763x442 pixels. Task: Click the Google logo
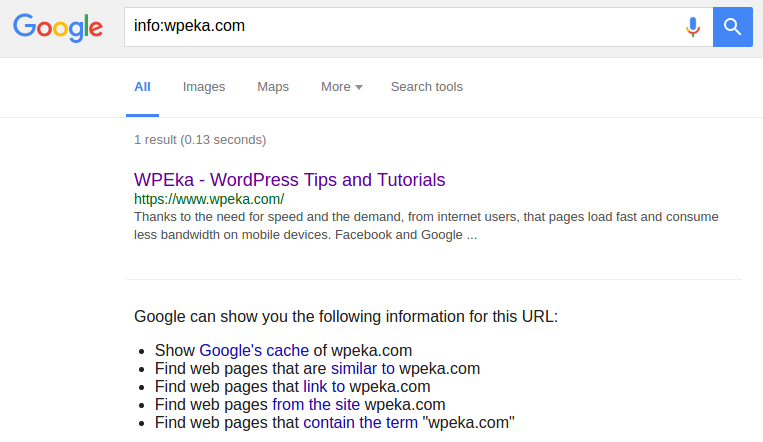(58, 27)
